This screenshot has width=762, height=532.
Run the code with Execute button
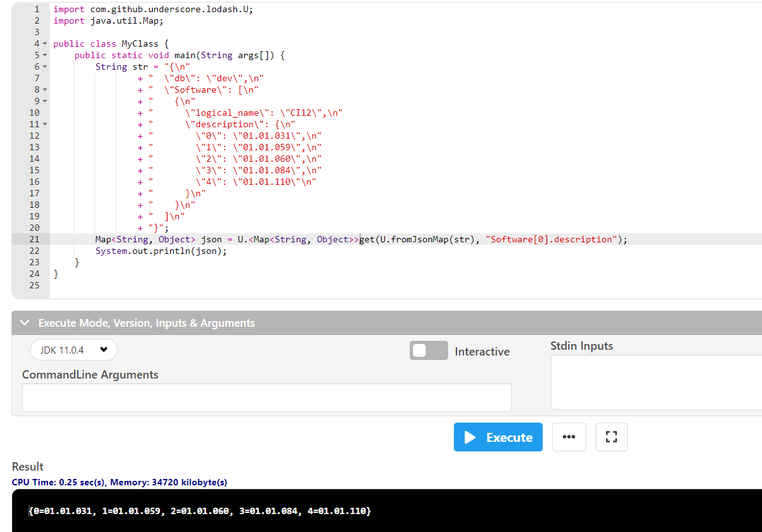[498, 437]
